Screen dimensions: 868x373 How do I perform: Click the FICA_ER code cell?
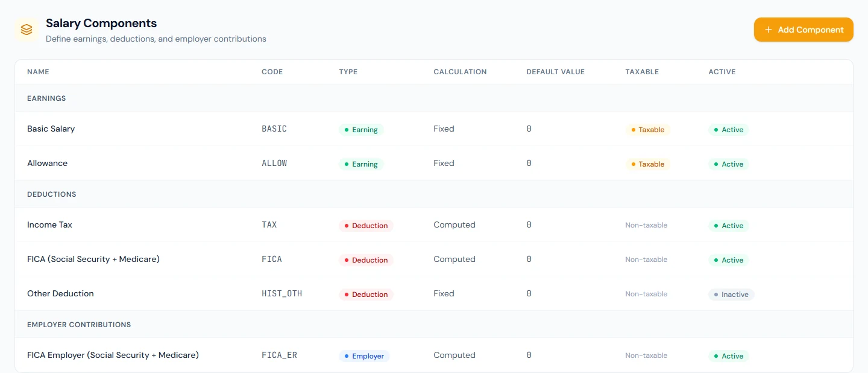(280, 355)
